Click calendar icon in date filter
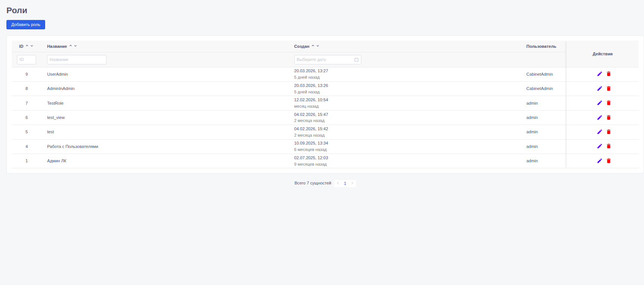644x285 pixels. click(x=356, y=59)
